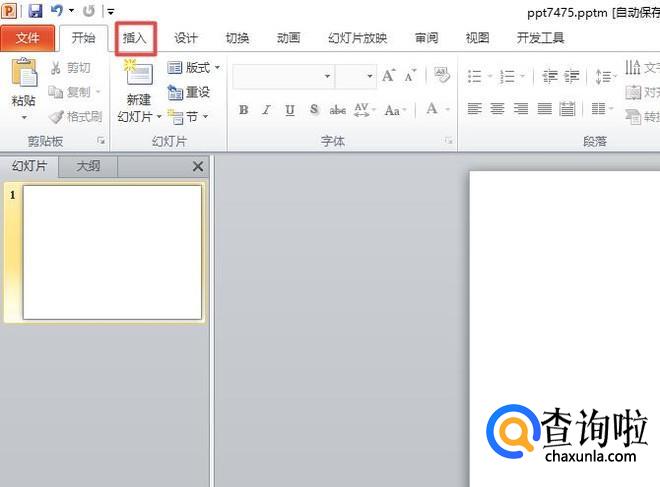Expand the 粘贴 dropdown arrow
This screenshot has width=660, height=487.
pyautogui.click(x=24, y=117)
